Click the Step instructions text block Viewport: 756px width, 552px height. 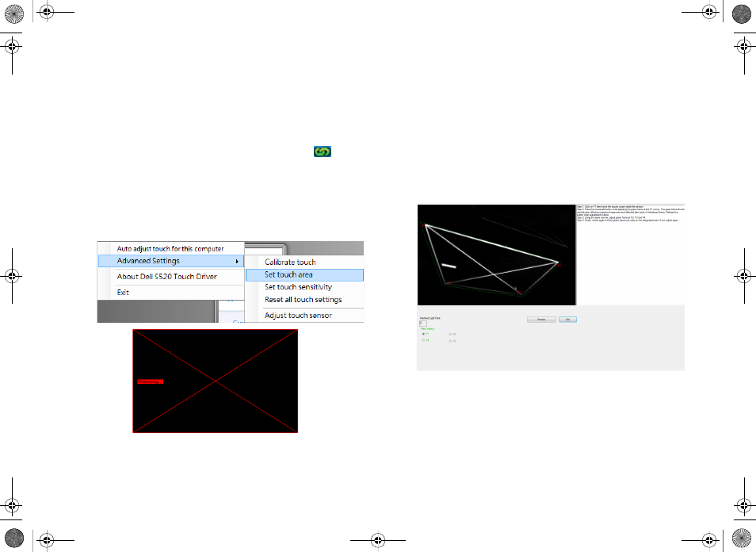click(631, 213)
